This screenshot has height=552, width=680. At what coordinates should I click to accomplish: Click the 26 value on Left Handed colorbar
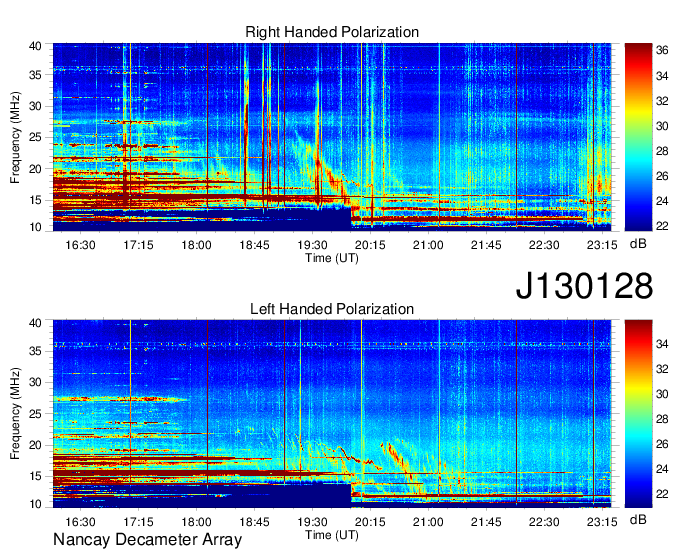coord(662,444)
